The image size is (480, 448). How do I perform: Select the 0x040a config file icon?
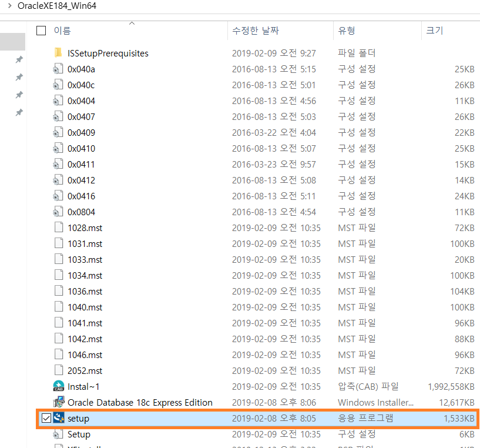[x=58, y=69]
